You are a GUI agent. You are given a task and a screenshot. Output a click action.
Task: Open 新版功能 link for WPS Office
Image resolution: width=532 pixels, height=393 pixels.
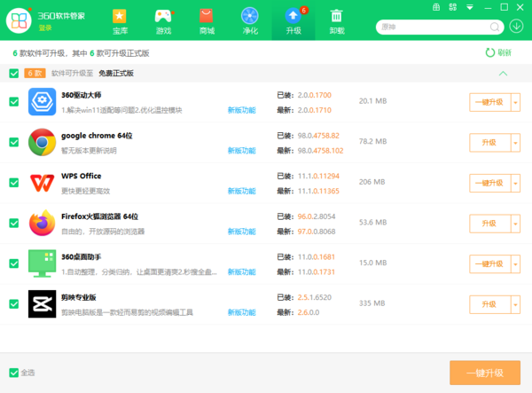(x=241, y=191)
